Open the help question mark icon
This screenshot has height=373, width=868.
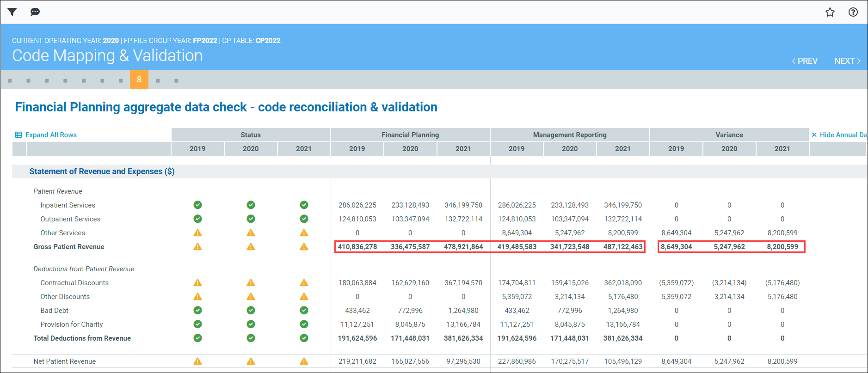point(853,12)
